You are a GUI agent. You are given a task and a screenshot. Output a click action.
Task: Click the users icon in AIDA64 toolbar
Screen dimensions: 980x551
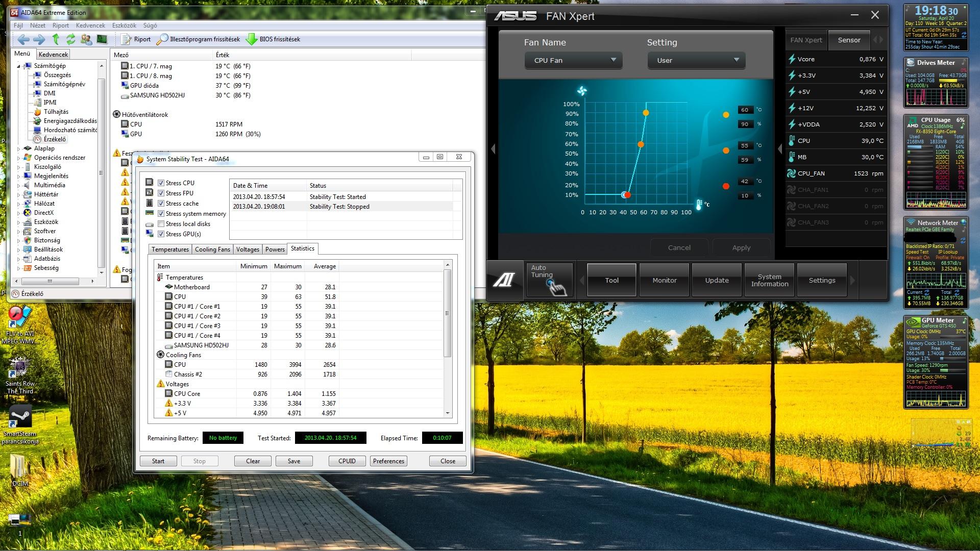coord(86,39)
